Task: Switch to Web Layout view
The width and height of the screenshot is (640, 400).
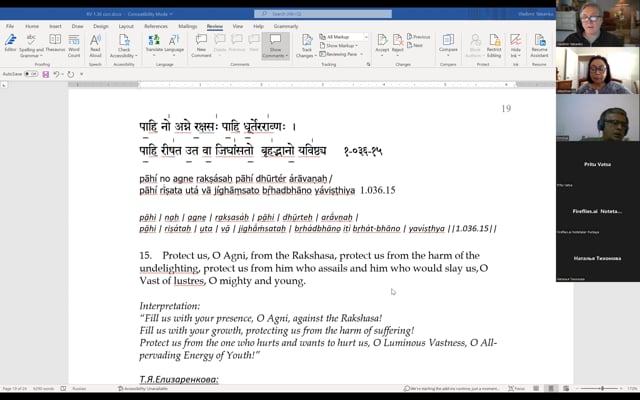Action: coord(566,389)
